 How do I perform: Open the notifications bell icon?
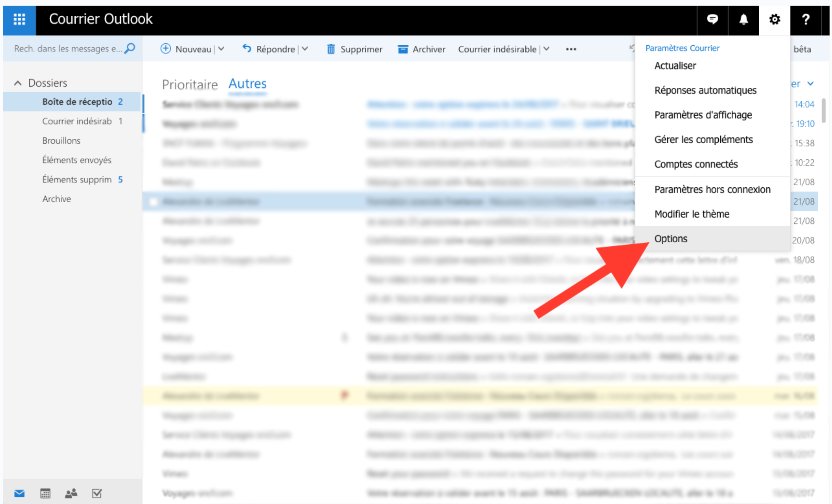[x=743, y=19]
